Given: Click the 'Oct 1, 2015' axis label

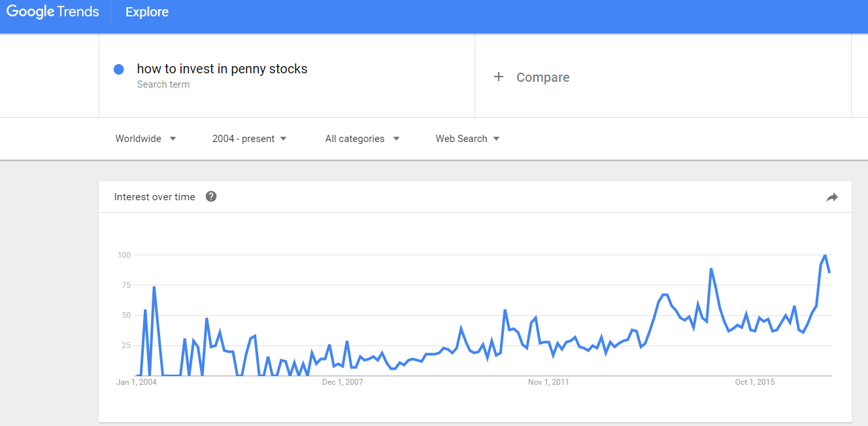Looking at the screenshot, I should [x=754, y=382].
